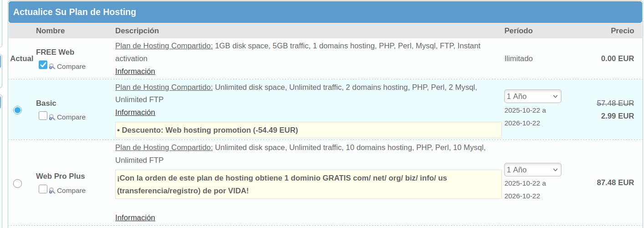
Task: Click the magnifier Compare icon for Basic
Action: click(52, 117)
